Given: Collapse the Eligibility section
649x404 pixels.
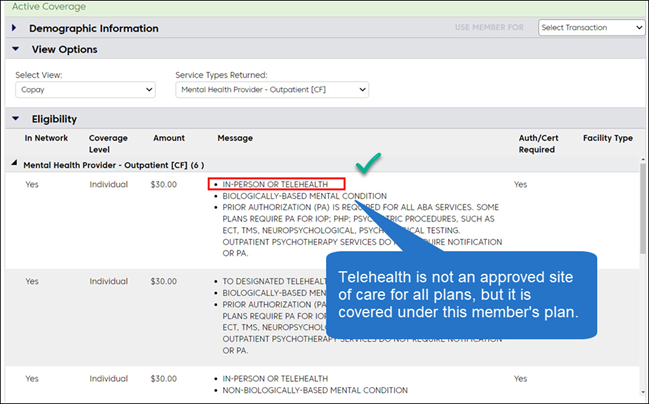Looking at the screenshot, I should [16, 119].
